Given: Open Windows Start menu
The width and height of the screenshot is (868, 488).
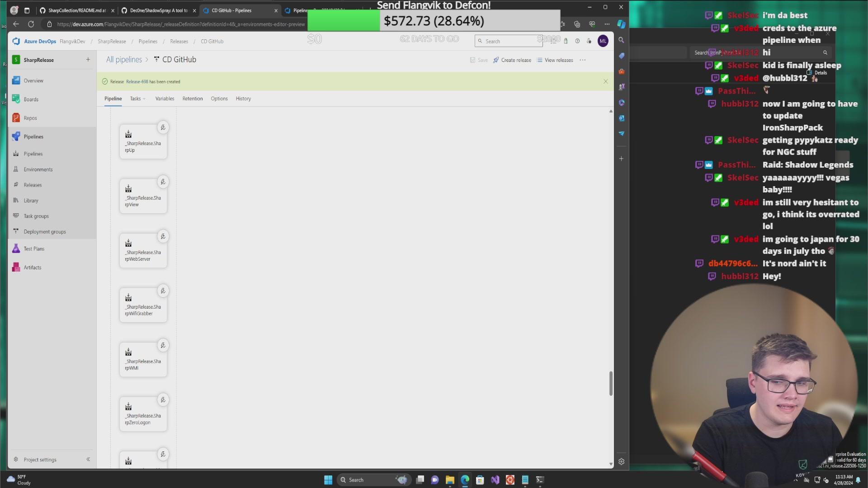Looking at the screenshot, I should coord(328,480).
